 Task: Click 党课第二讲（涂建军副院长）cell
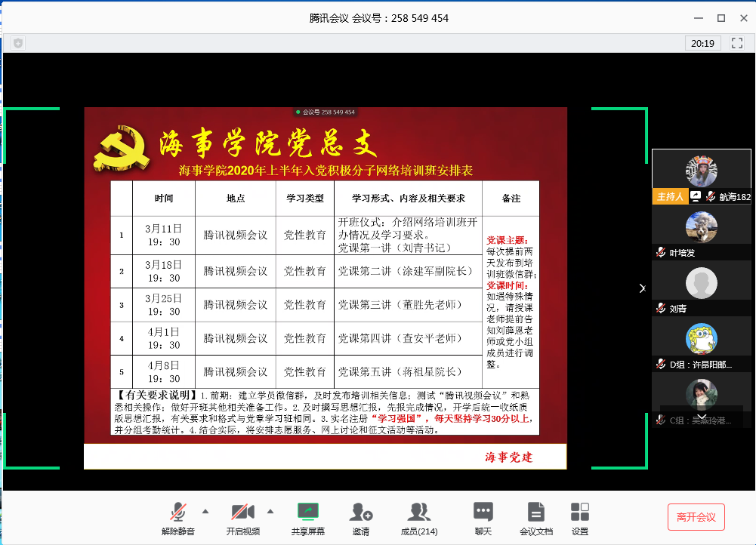click(x=408, y=271)
